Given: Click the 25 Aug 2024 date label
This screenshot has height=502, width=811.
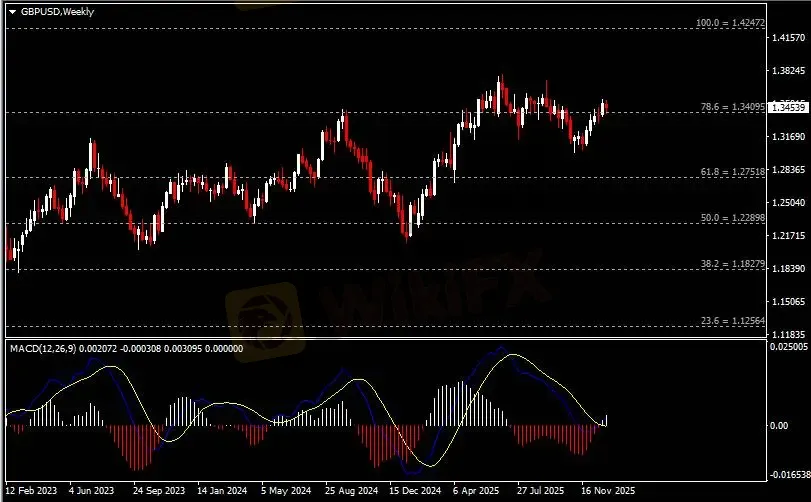Looking at the screenshot, I should click(x=351, y=490).
